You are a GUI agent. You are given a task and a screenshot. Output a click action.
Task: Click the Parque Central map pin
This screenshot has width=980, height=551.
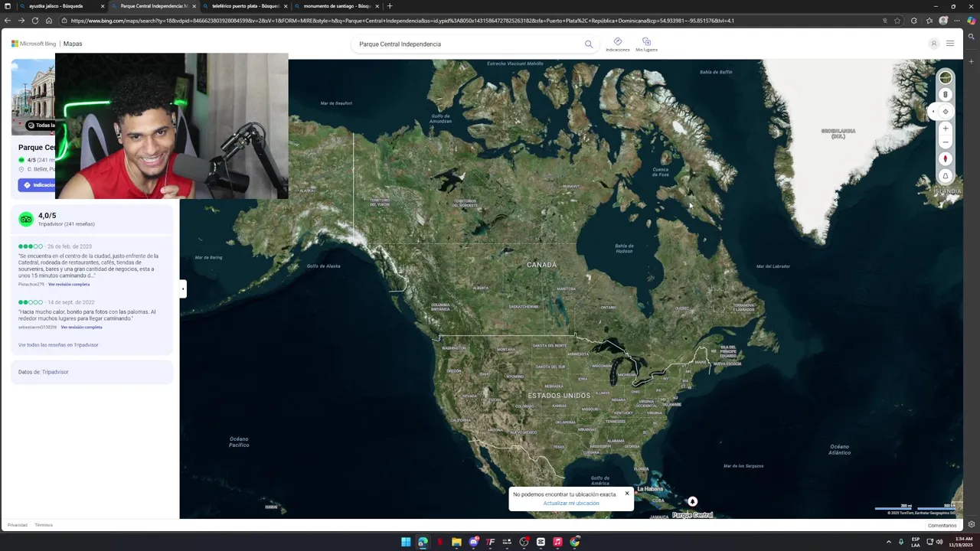coord(692,502)
